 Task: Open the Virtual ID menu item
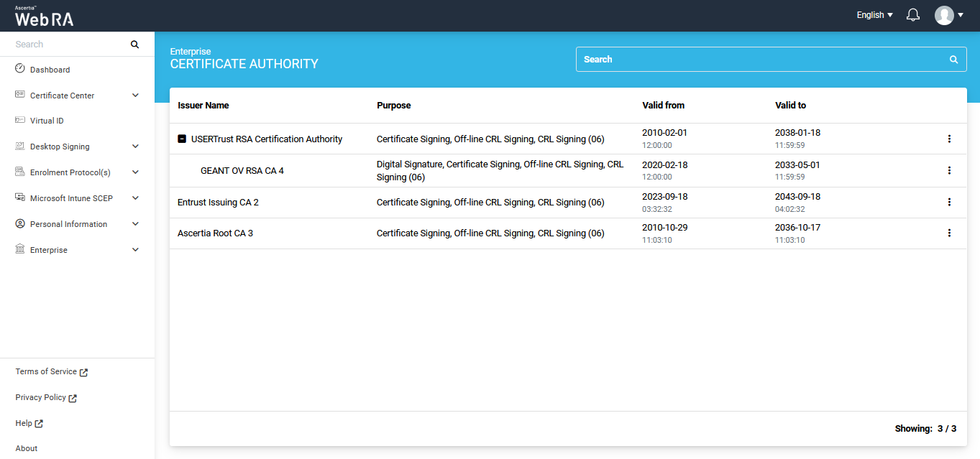(x=47, y=121)
